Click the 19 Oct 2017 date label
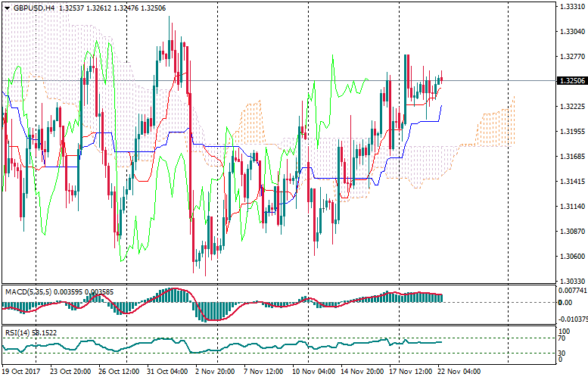This screenshot has width=588, height=380. coord(22,372)
